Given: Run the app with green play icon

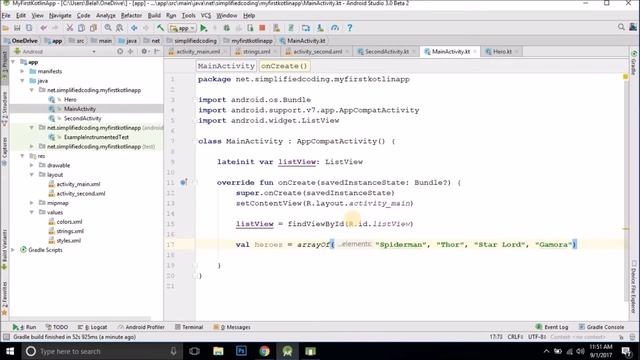Looking at the screenshot, I should pos(204,28).
